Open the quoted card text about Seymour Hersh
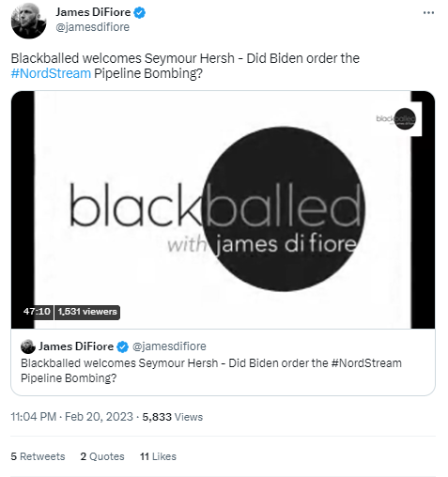Image resolution: width=448 pixels, height=477 pixels. tap(211, 371)
